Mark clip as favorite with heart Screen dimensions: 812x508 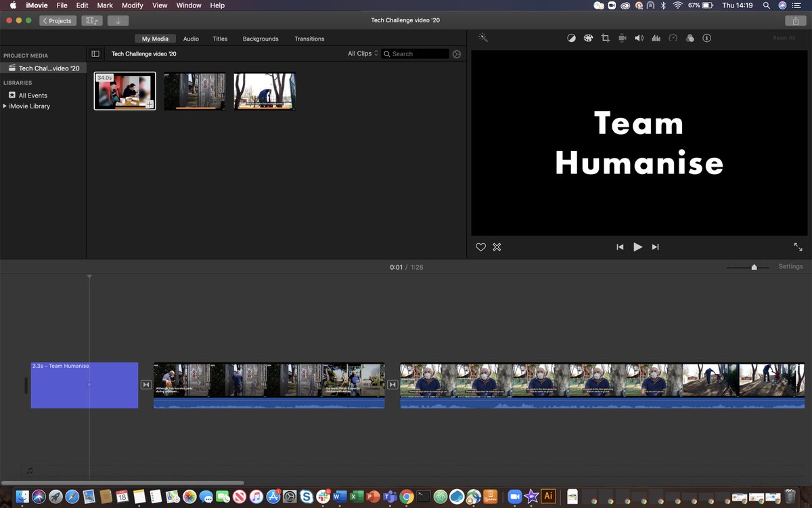click(481, 247)
